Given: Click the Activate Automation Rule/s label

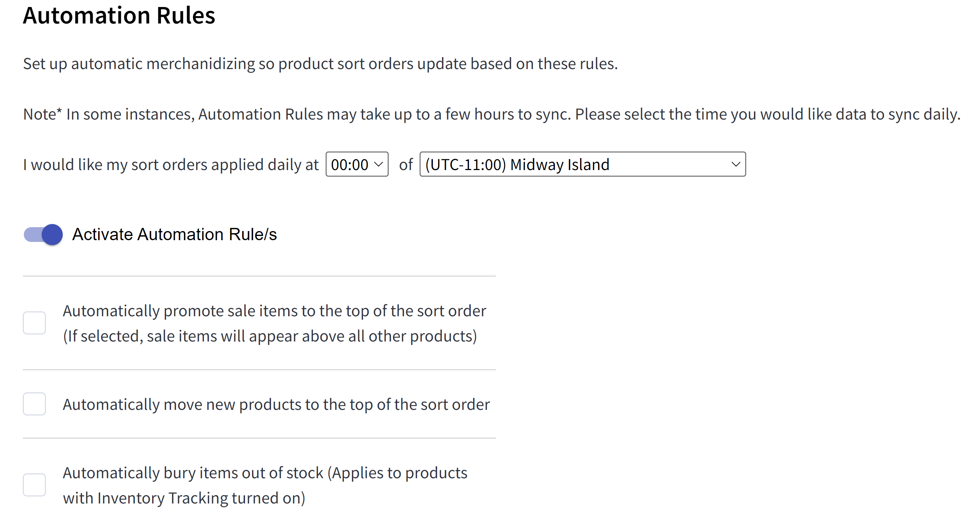Looking at the screenshot, I should (175, 235).
